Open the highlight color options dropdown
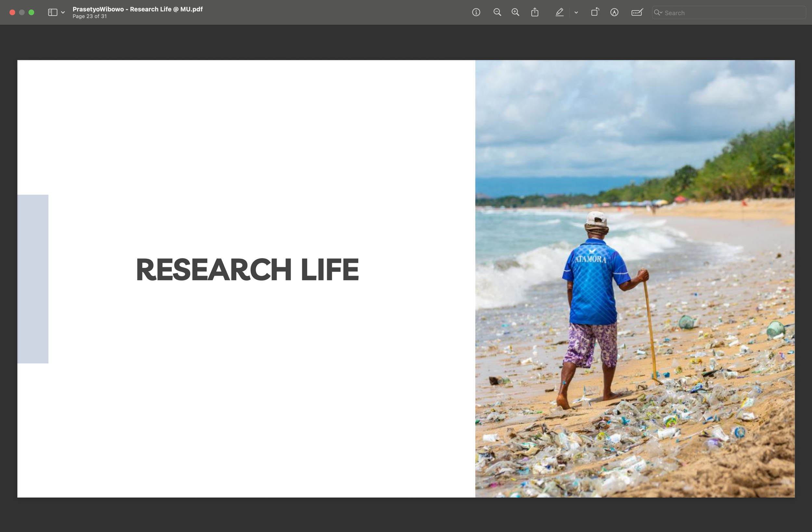The image size is (812, 532). [576, 13]
